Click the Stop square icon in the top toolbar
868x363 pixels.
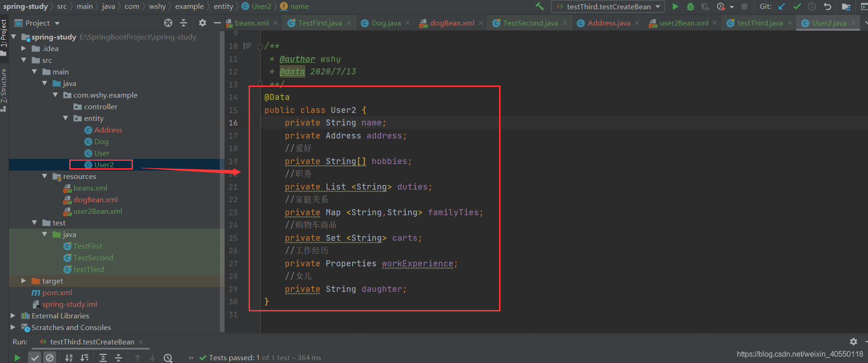tap(744, 7)
